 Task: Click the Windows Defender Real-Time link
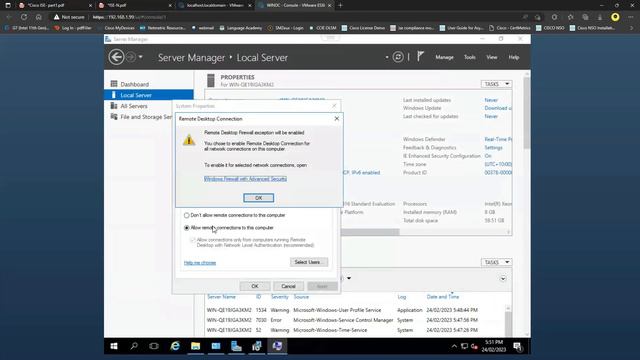pyautogui.click(x=498, y=139)
